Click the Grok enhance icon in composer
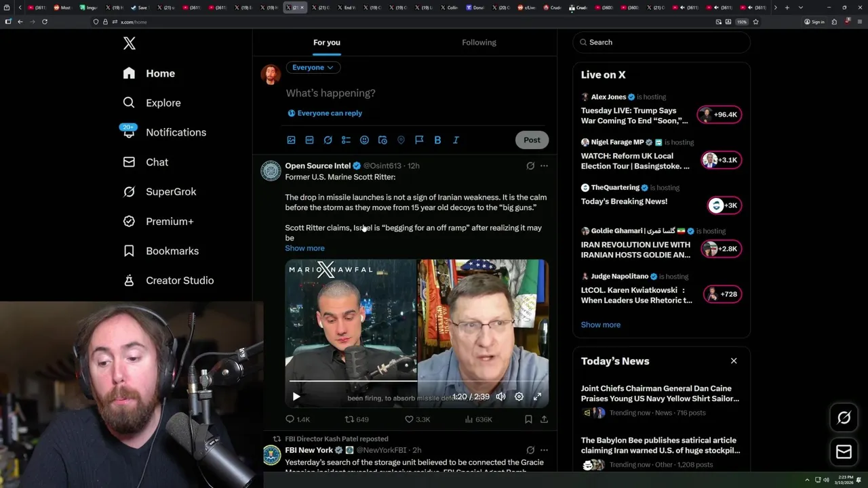The height and width of the screenshot is (488, 868). (328, 140)
